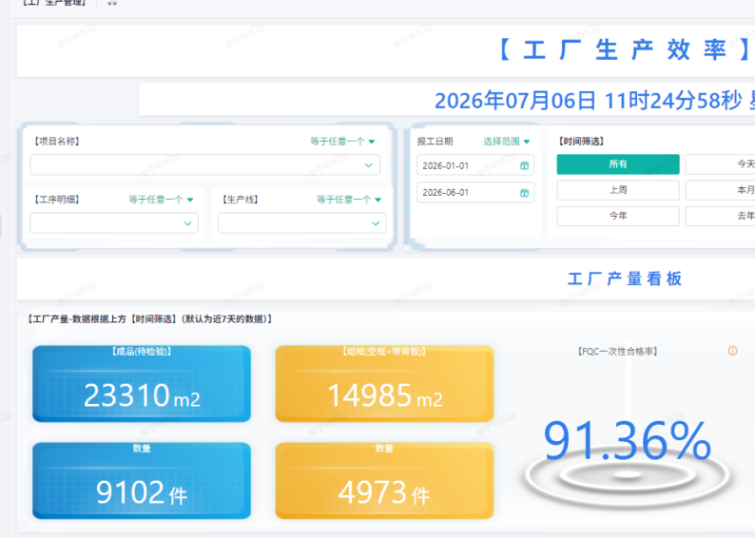This screenshot has height=538, width=755.
Task: Select the 本月 time filter
Action: coord(720,190)
